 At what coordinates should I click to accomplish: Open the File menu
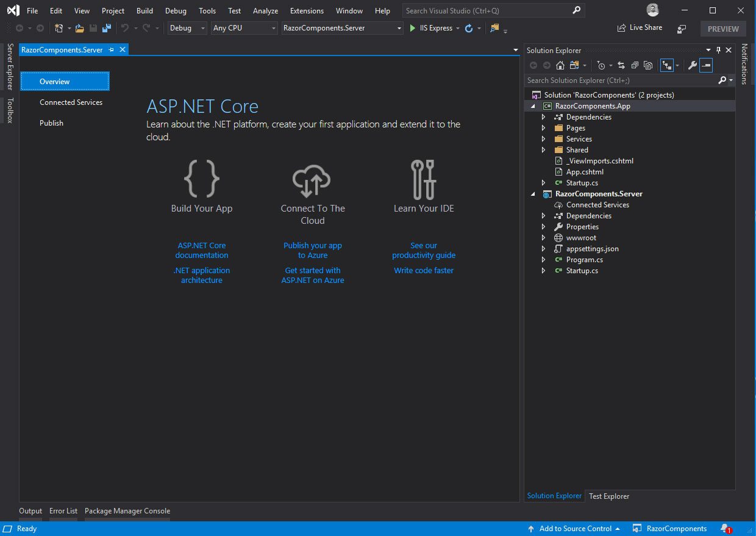32,11
